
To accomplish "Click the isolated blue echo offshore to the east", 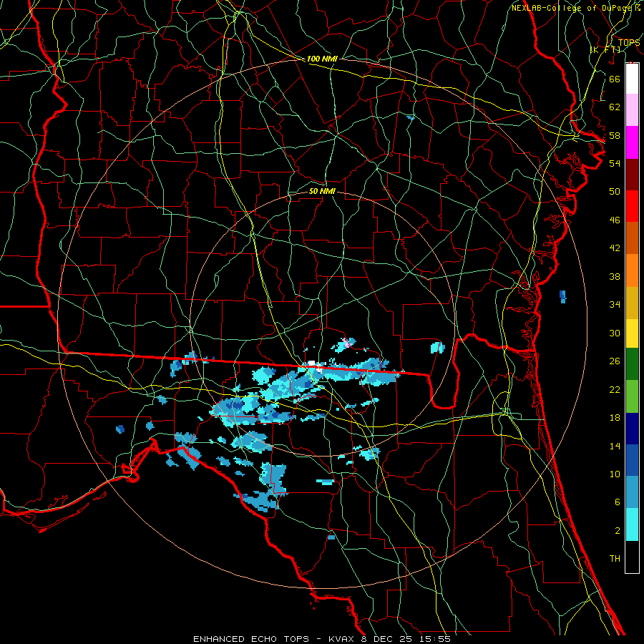I will (562, 296).
